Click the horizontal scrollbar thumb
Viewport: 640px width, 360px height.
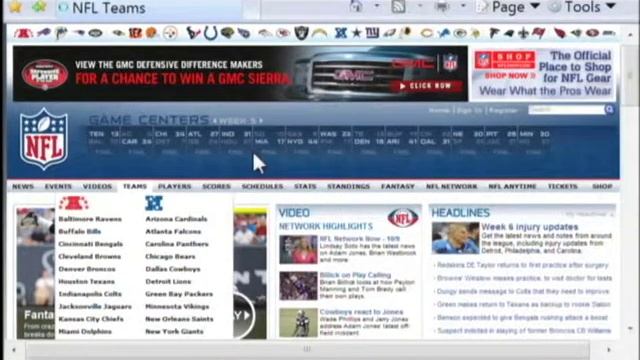(307, 349)
